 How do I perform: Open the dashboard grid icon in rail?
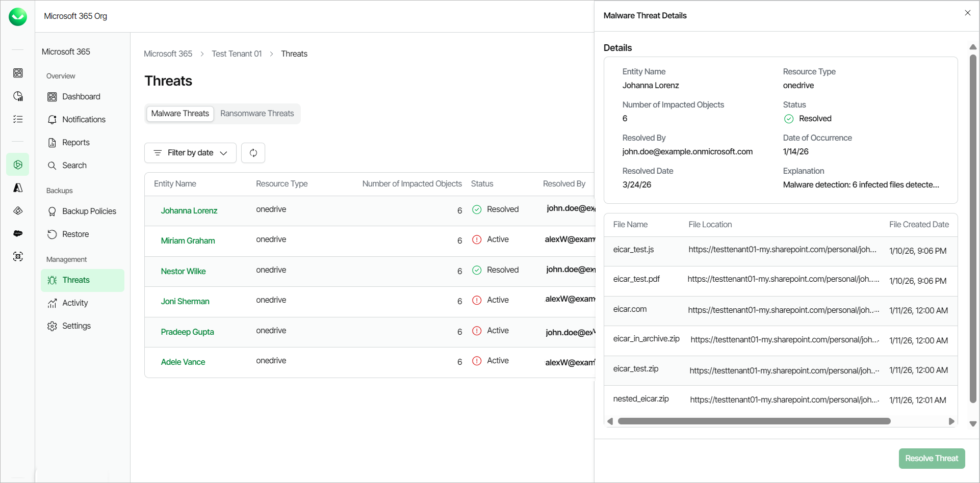coord(18,73)
